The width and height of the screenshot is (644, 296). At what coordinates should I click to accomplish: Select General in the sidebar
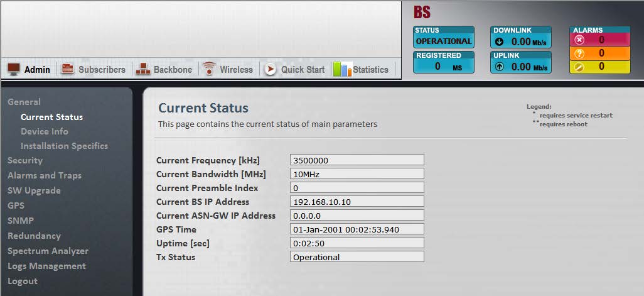point(24,102)
